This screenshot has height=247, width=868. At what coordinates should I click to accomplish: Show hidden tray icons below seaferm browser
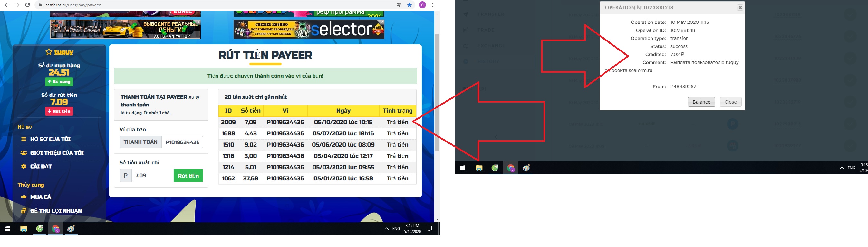coord(387,229)
